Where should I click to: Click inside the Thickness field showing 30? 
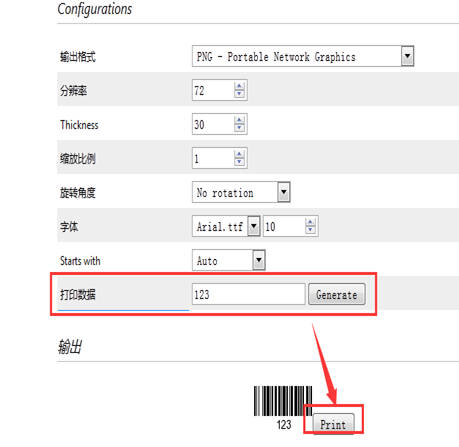pyautogui.click(x=214, y=124)
